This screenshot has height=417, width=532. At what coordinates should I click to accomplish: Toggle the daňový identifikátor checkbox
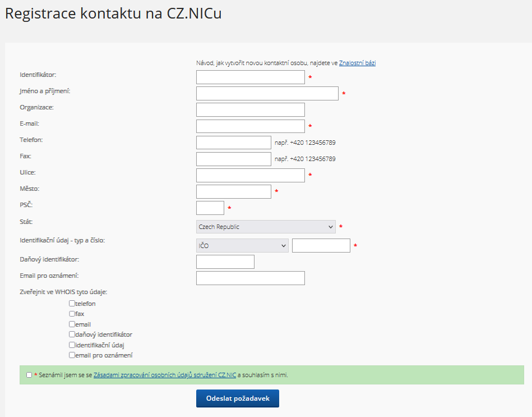pos(72,334)
